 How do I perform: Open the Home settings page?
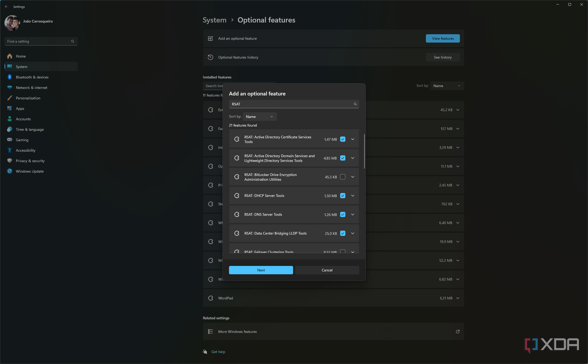[41, 56]
